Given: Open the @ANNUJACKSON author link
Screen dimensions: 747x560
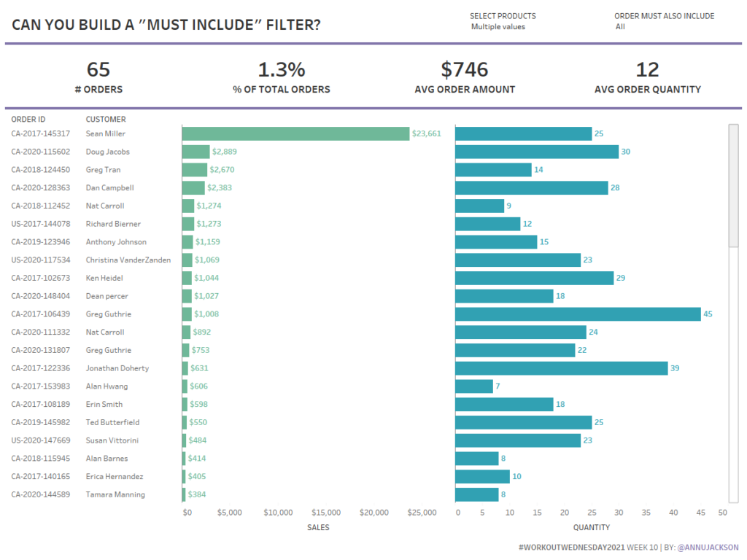Looking at the screenshot, I should click(708, 547).
